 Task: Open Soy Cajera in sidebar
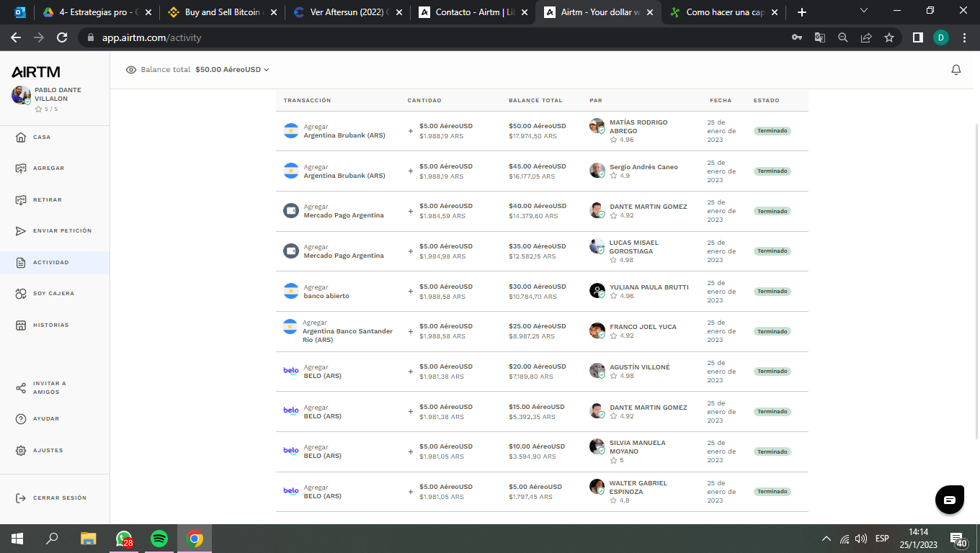click(55, 294)
